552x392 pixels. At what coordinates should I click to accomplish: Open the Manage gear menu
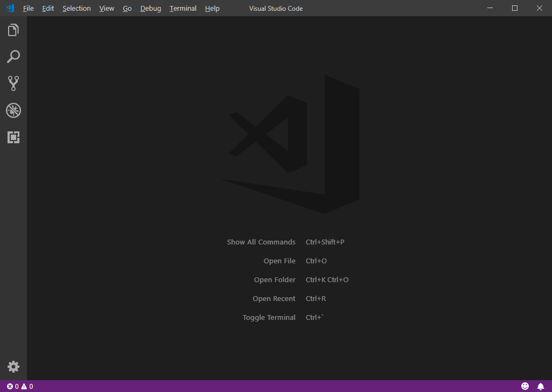(13, 367)
